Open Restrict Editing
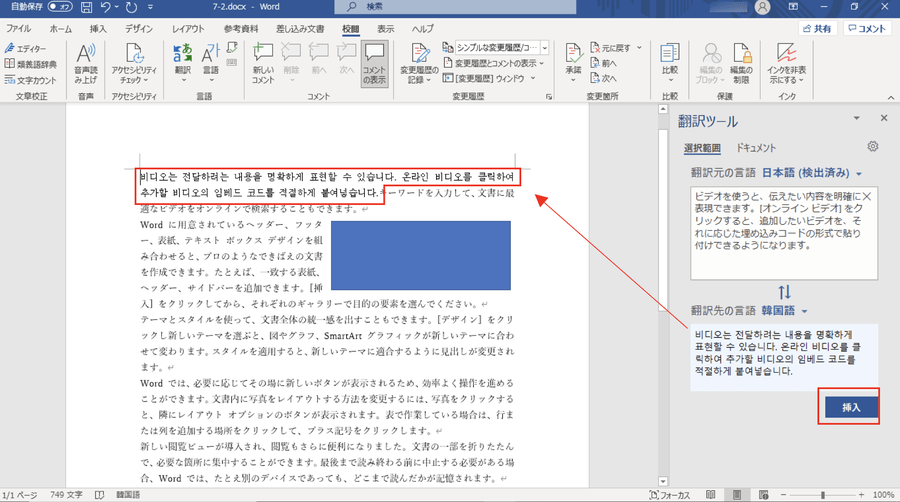 click(741, 64)
